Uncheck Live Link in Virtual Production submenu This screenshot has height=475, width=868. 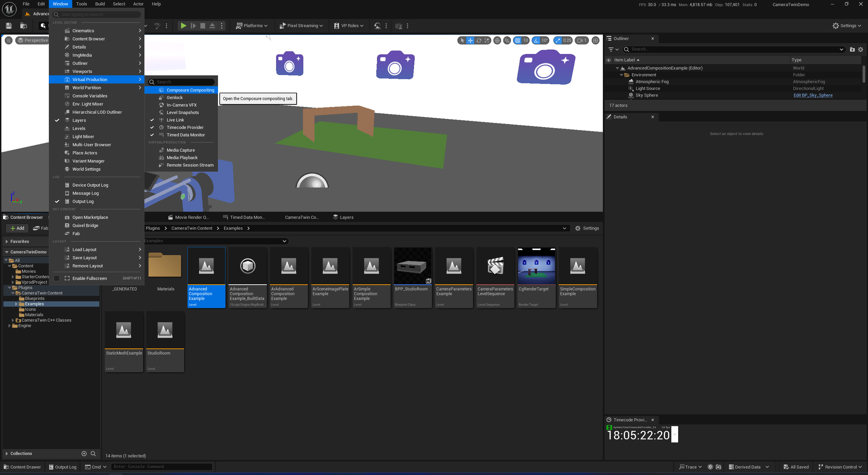pos(175,120)
